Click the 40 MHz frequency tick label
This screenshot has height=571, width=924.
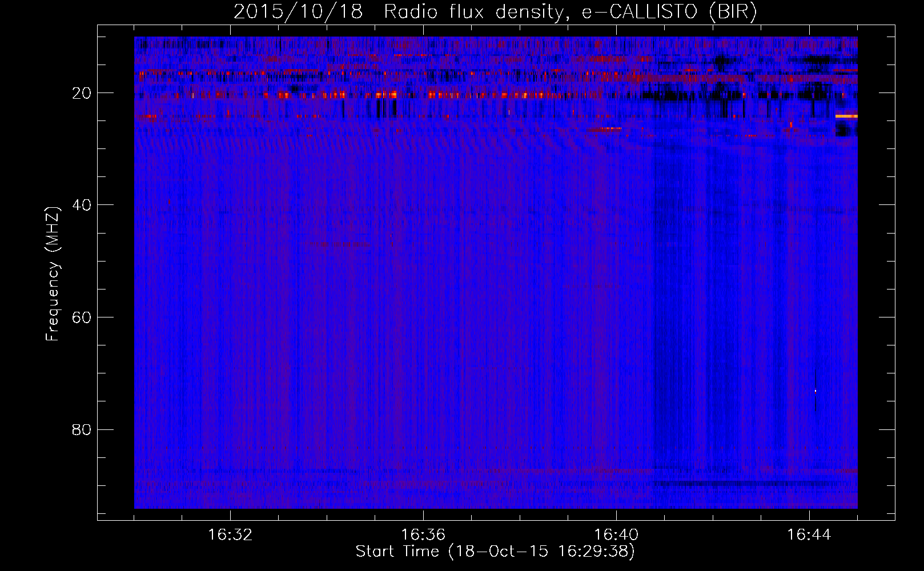[82, 205]
